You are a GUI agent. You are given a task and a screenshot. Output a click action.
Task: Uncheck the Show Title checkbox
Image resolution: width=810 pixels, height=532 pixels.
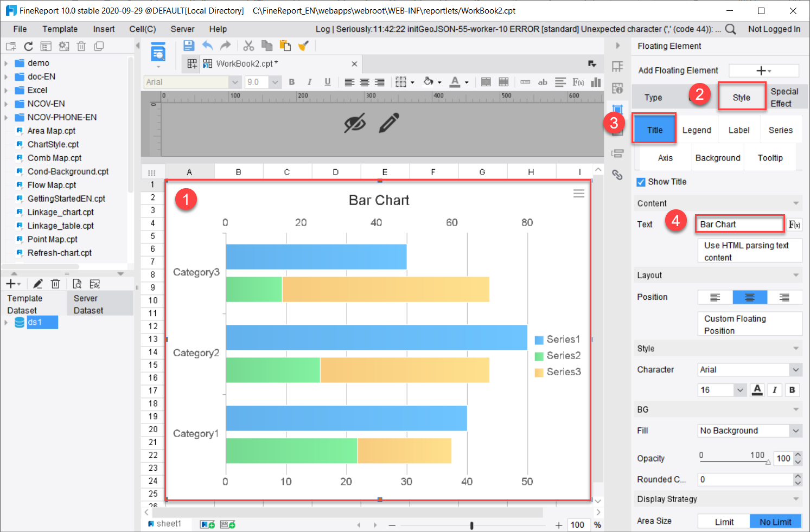pos(641,182)
